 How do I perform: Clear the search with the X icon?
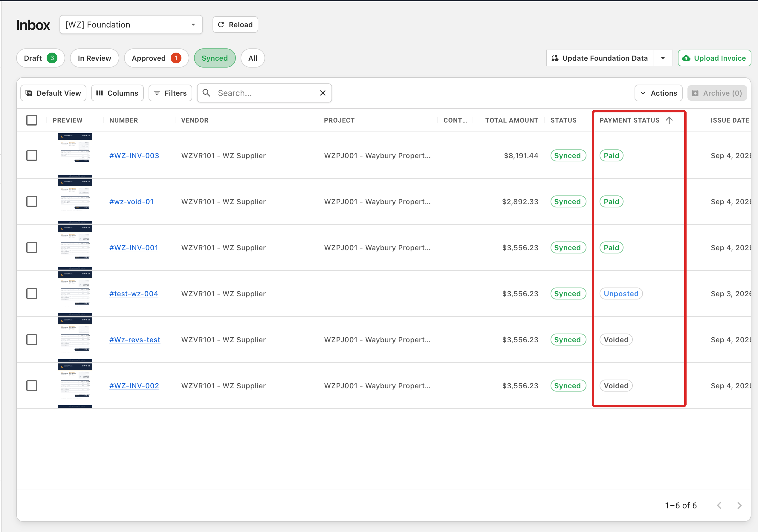click(x=323, y=93)
